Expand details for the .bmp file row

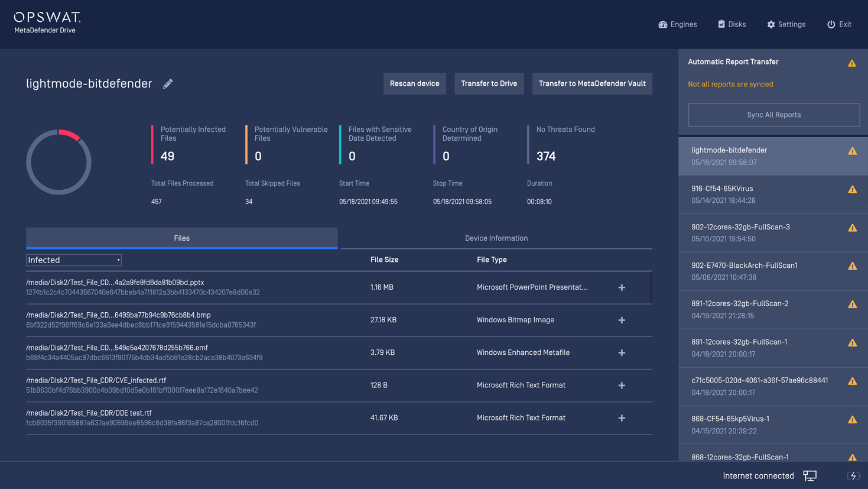622,320
